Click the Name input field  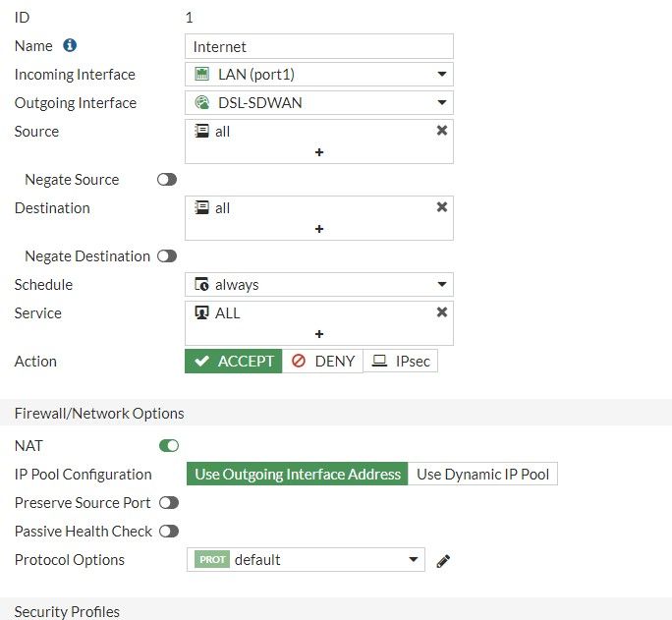[318, 46]
